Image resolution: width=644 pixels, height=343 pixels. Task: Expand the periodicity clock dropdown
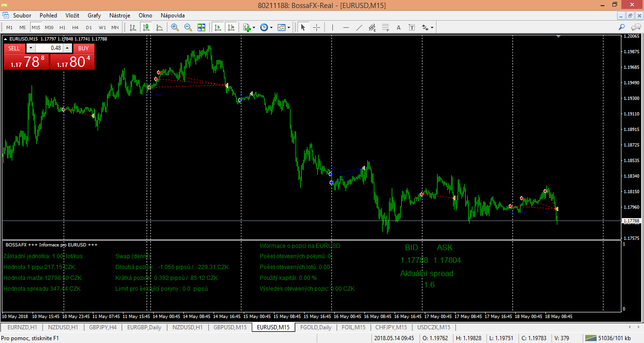point(272,27)
